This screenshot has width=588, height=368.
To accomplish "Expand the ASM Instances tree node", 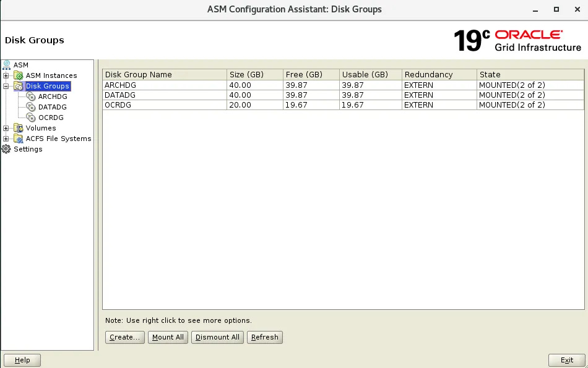I will tap(6, 75).
